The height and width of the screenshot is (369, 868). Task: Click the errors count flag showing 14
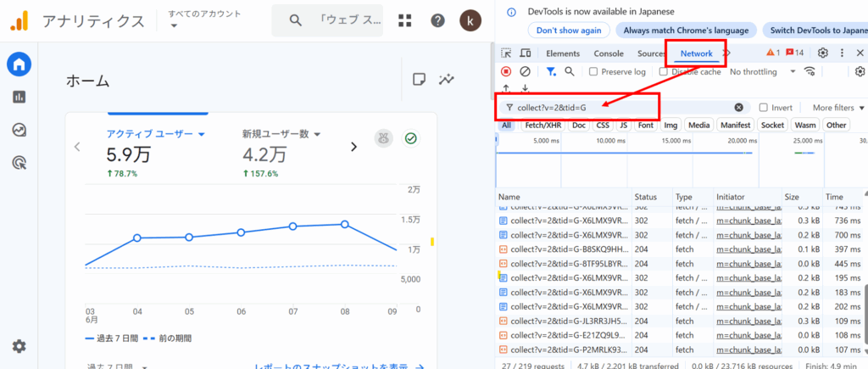click(795, 53)
